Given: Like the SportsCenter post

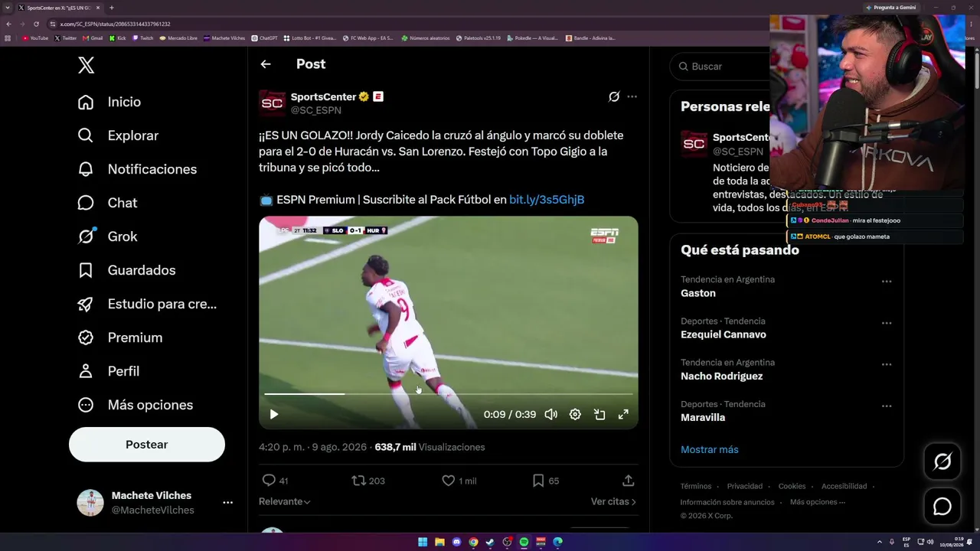Looking at the screenshot, I should 449,481.
